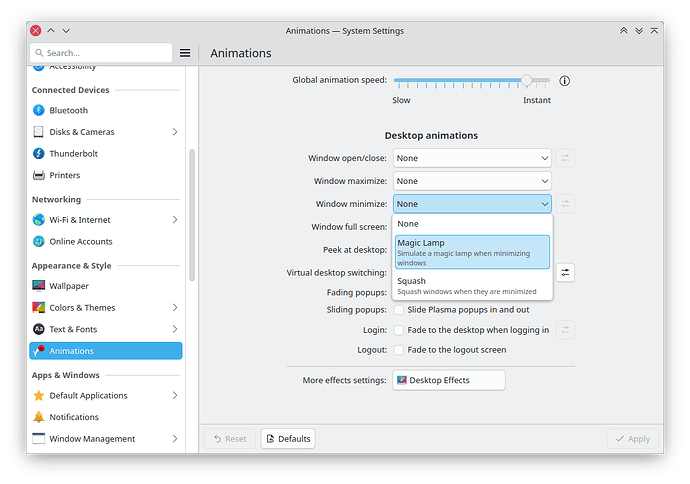Toggle Fade to desktop when logging in

399,330
